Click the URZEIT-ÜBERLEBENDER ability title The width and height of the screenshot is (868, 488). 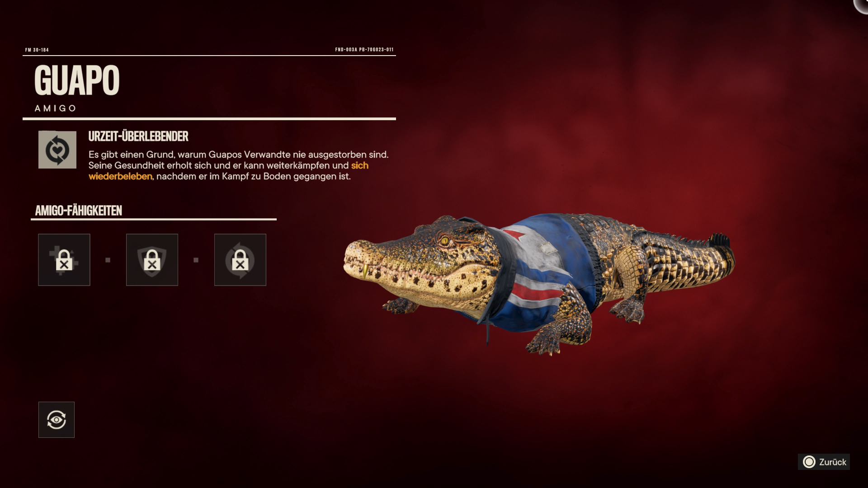pos(138,136)
